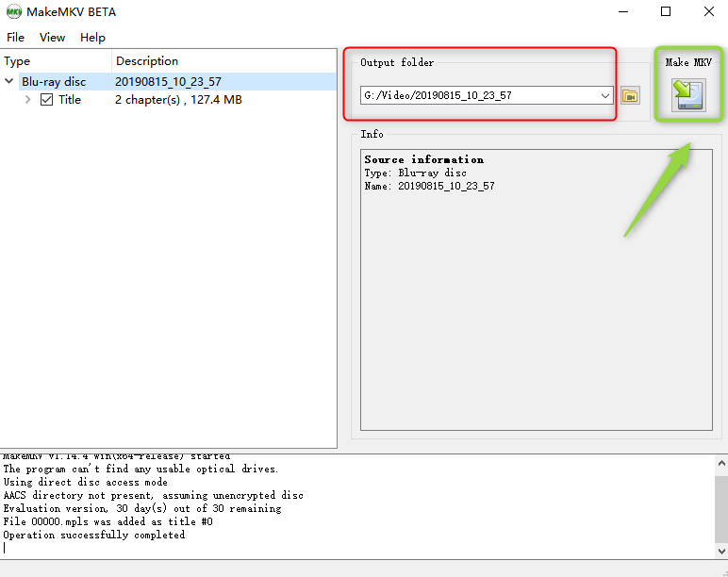
Task: Click "can't find any usable optical drives" line
Action: click(141, 469)
